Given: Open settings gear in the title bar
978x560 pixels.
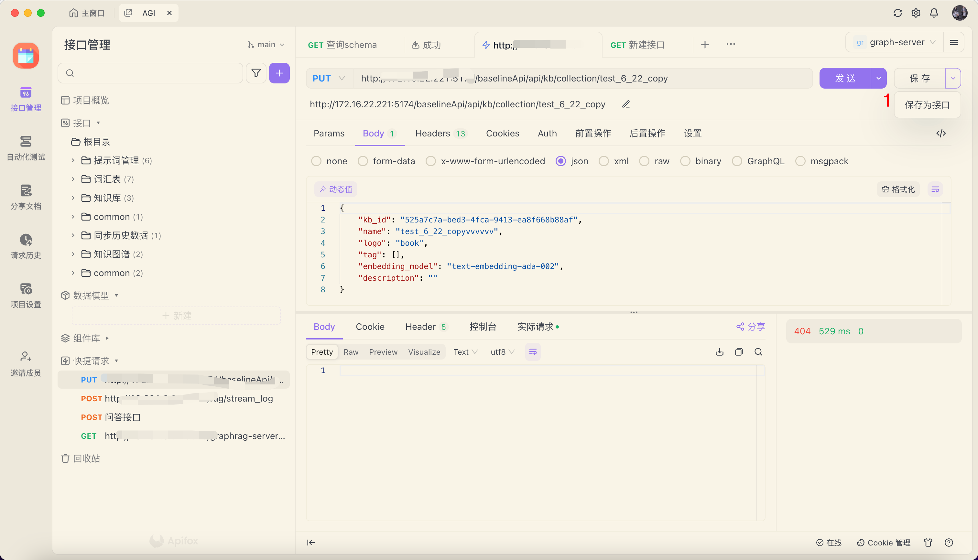Looking at the screenshot, I should click(916, 13).
